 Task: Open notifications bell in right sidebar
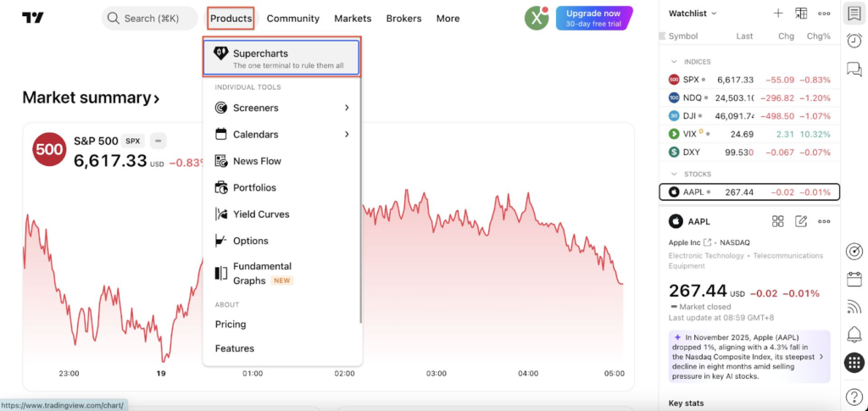[854, 334]
